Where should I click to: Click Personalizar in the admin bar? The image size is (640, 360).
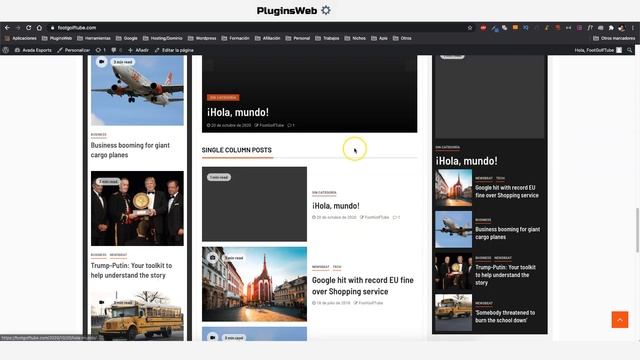pos(73,50)
